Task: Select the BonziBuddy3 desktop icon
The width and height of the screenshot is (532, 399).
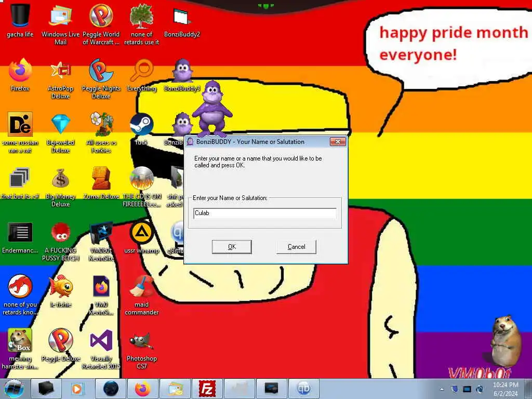Action: (182, 70)
